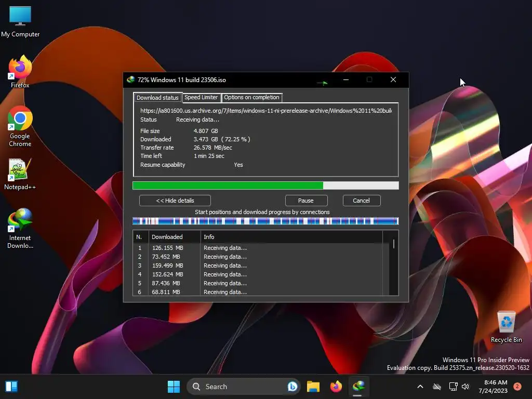Select Internet Download Manager taskbar icon
Image resolution: width=532 pixels, height=399 pixels.
click(358, 387)
